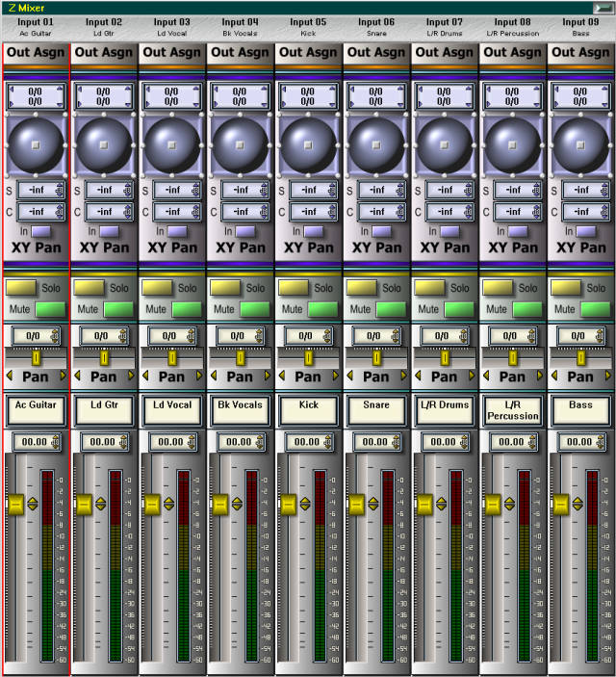The height and width of the screenshot is (677, 616).
Task: Click the fader nudge arrows on Ld Vocal channel
Action: coord(168,503)
